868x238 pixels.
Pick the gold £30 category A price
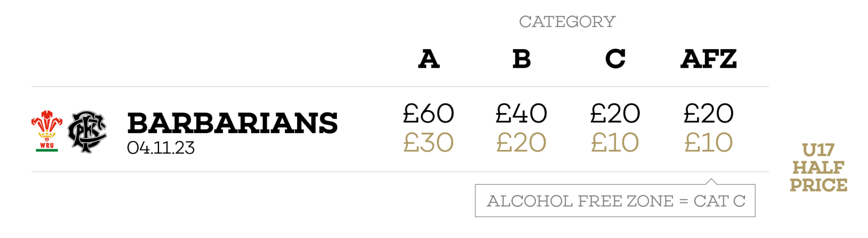429,143
